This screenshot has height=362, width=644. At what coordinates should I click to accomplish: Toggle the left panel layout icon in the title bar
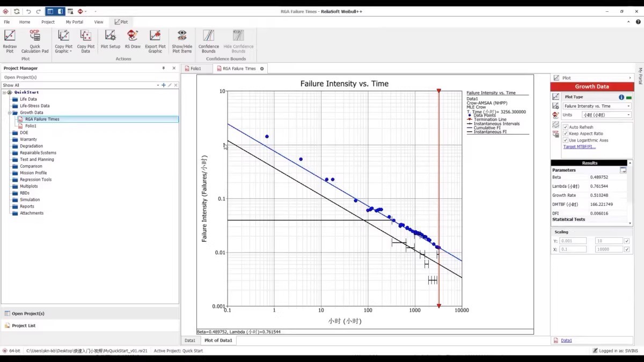pos(50,11)
